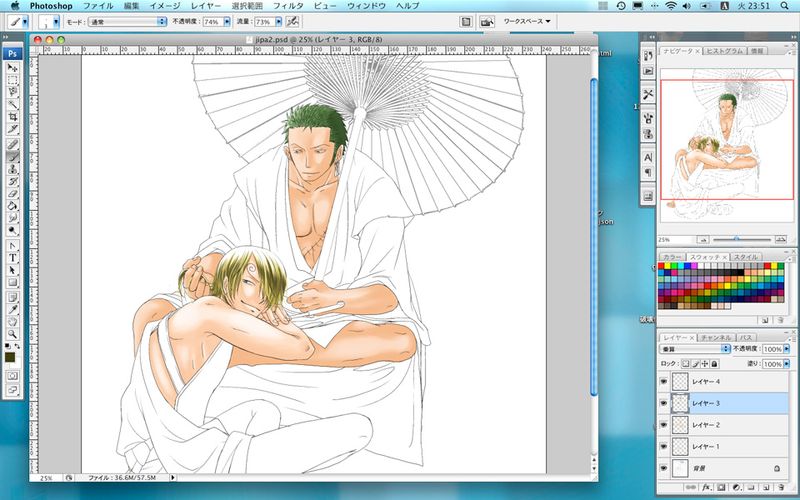This screenshot has height=500, width=800.
Task: Hide レイヤー 1 layer visibility eye
Action: (664, 446)
